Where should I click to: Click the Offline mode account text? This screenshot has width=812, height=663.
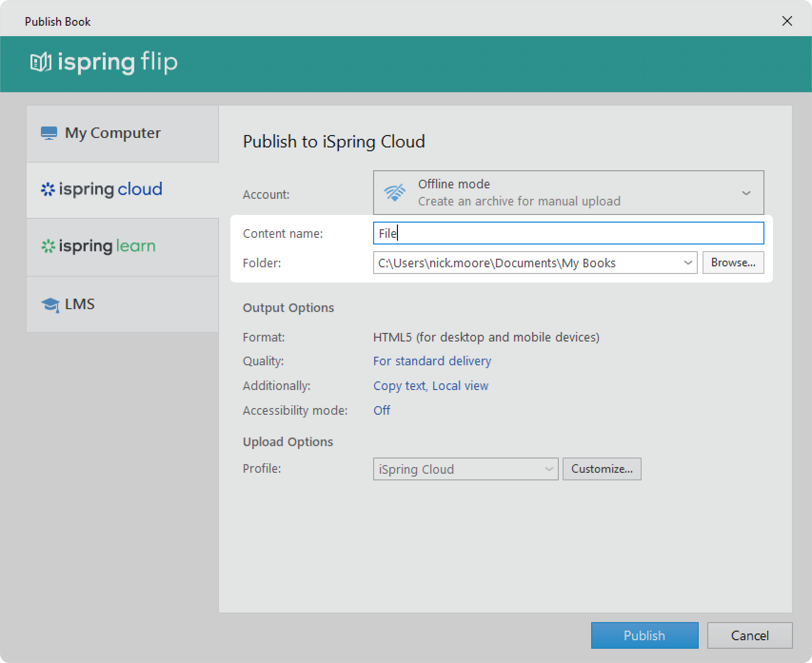pyautogui.click(x=454, y=184)
